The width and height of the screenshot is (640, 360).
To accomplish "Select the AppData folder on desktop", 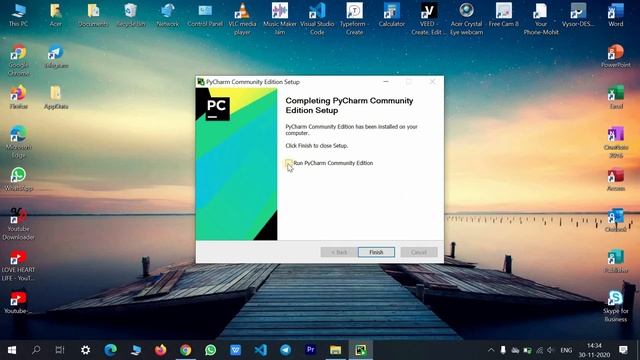I will point(56,97).
